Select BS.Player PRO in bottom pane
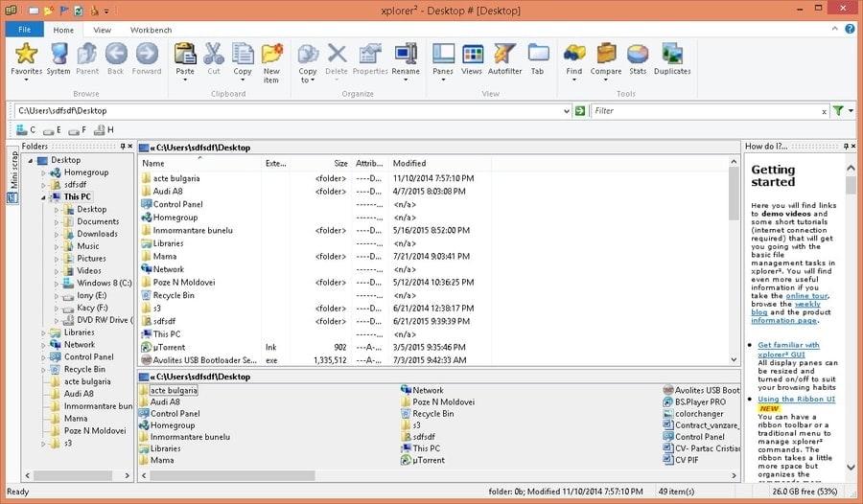Screen dimensions: 863x504 click(x=700, y=401)
